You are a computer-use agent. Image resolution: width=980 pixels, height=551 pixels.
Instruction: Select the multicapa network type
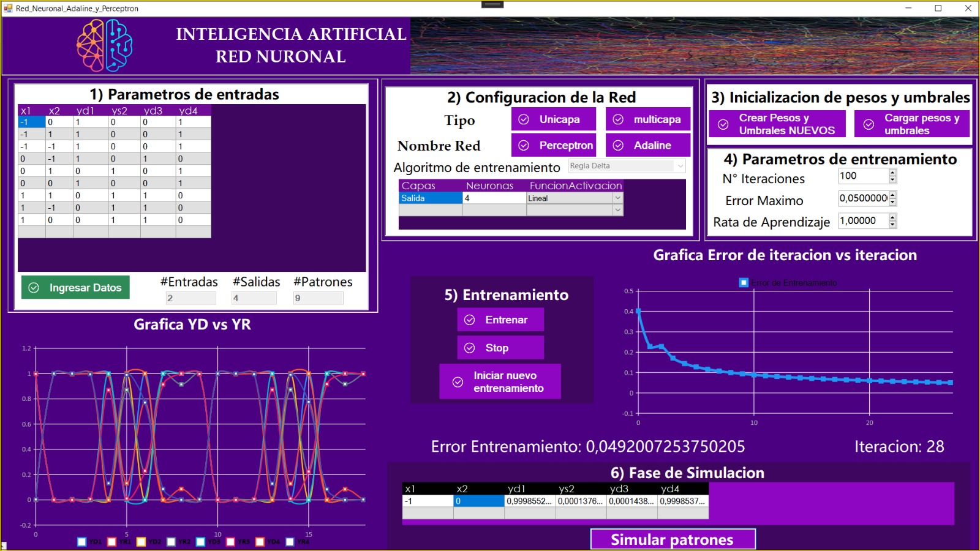(647, 119)
